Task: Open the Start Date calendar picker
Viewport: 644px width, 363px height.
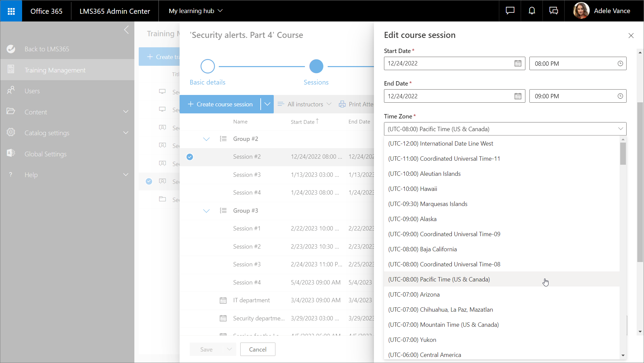Action: 518,63
